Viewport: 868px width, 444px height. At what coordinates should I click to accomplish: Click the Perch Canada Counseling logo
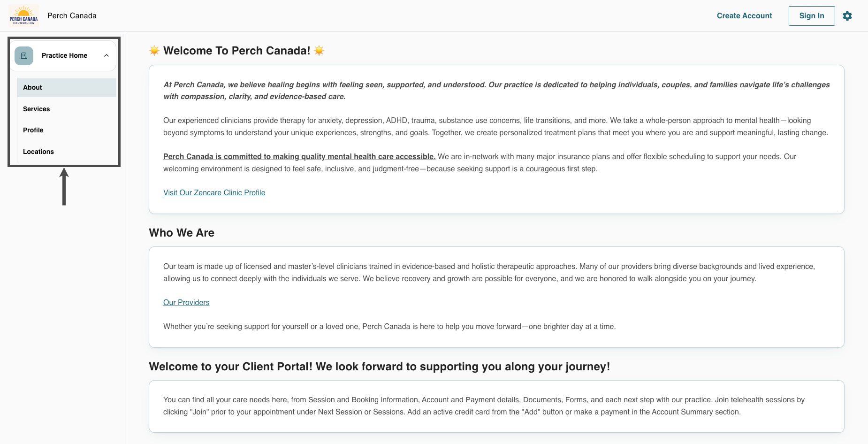tap(23, 15)
